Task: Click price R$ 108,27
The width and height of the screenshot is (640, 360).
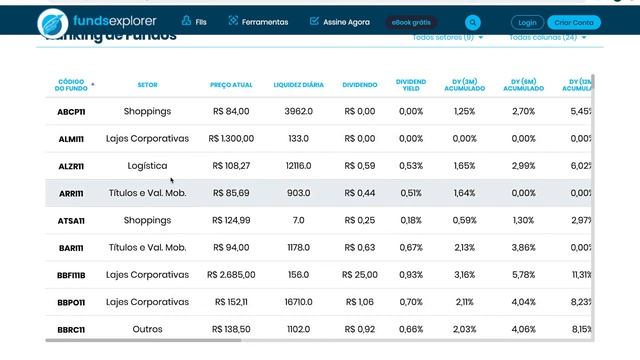Action: [231, 166]
